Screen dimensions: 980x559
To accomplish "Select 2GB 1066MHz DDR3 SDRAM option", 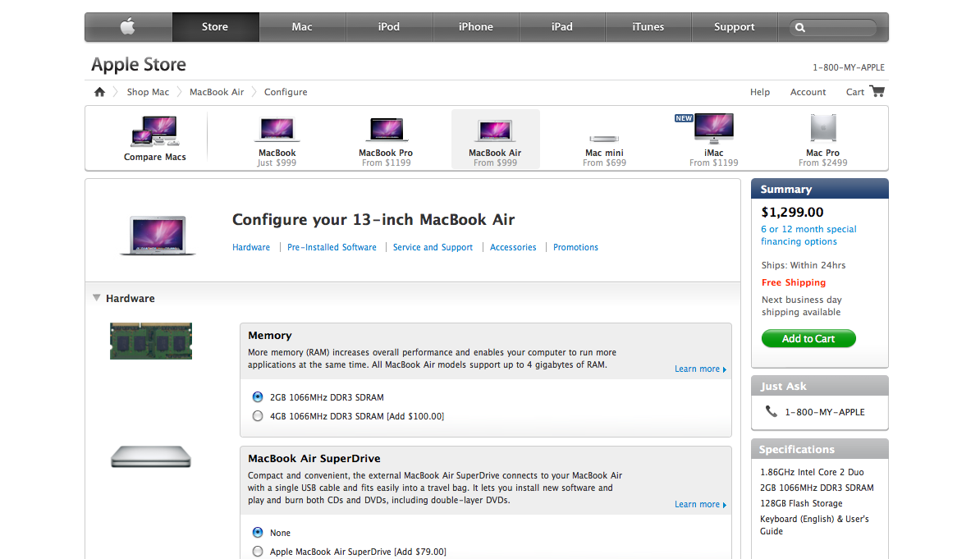I will tap(258, 397).
